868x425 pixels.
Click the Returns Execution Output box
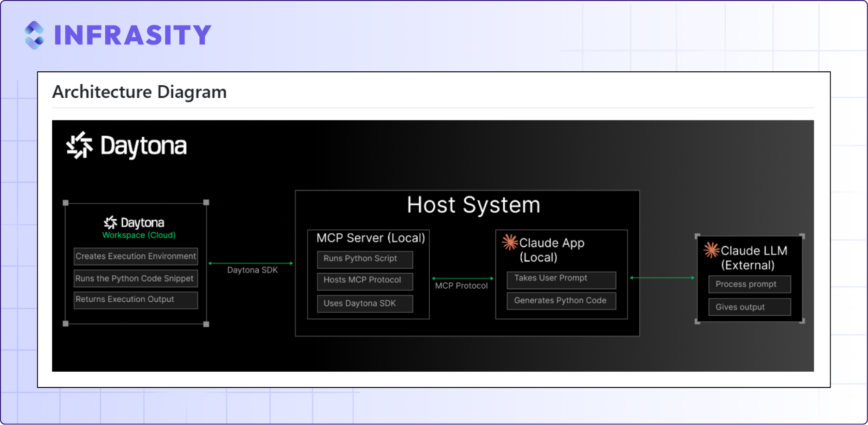(136, 300)
